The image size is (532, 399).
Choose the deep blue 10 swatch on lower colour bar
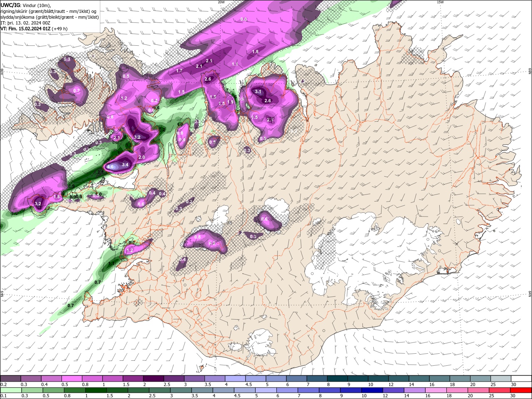(372, 390)
